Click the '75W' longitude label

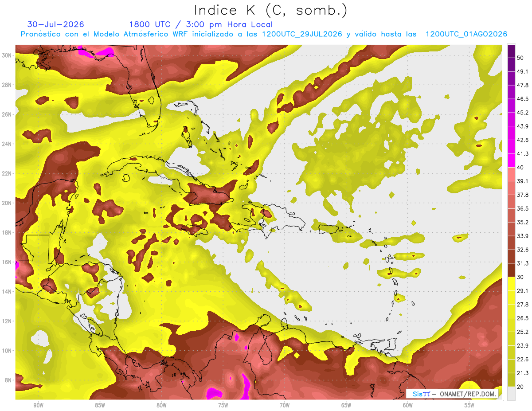tap(223, 406)
